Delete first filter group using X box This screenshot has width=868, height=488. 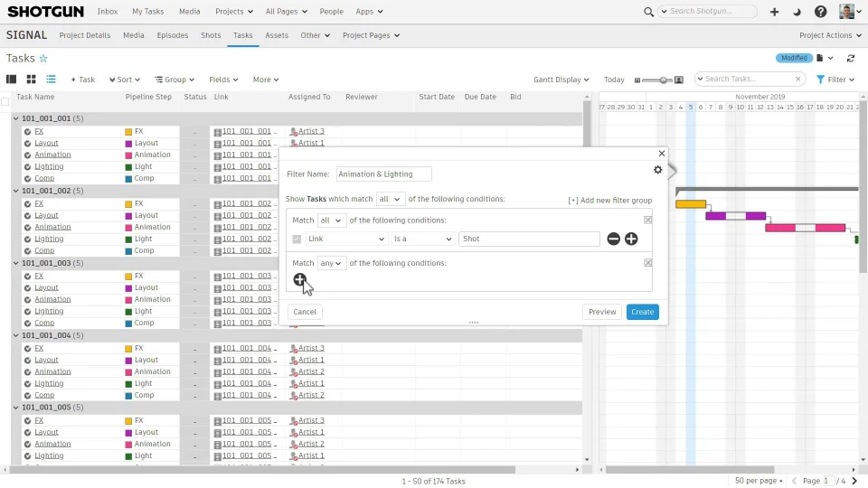point(647,221)
